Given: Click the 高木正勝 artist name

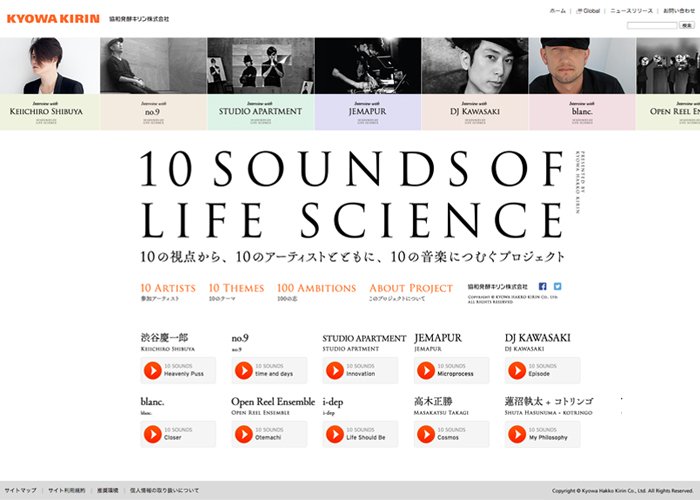Looking at the screenshot, I should pyautogui.click(x=433, y=401).
